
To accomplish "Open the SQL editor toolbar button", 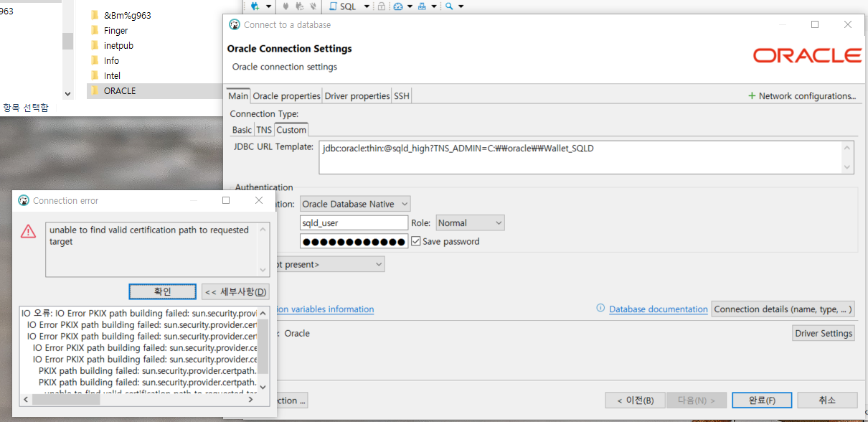I will 343,6.
